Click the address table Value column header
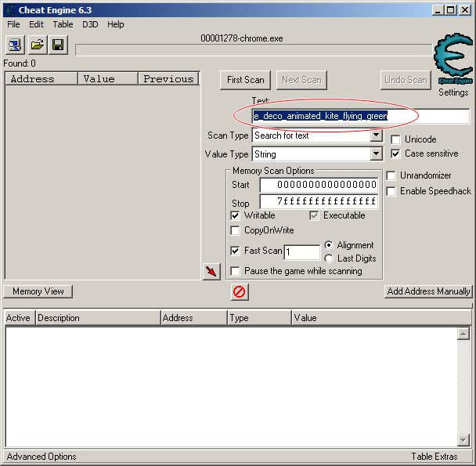 click(x=381, y=318)
